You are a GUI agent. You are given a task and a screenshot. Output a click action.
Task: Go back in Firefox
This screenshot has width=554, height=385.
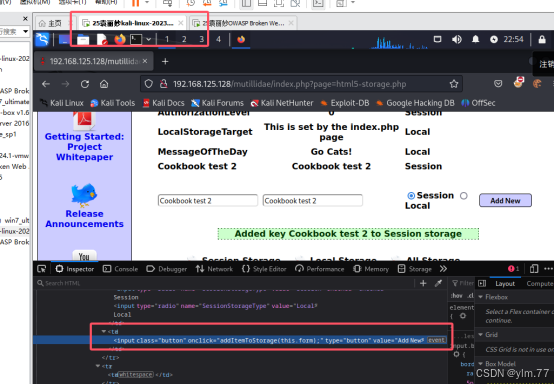[x=46, y=84]
